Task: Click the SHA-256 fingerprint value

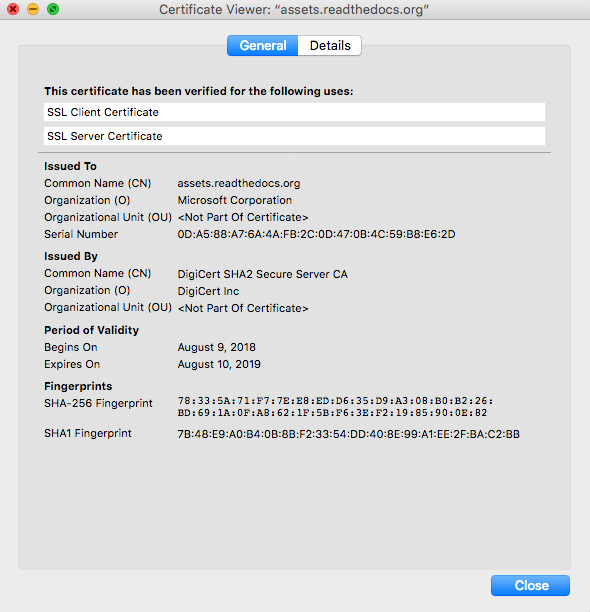Action: pos(335,407)
